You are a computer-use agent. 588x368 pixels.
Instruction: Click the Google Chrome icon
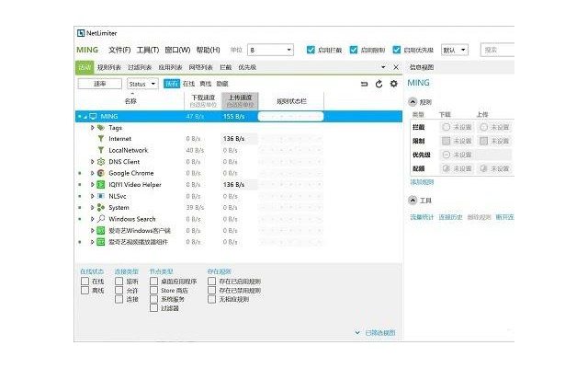click(x=100, y=173)
